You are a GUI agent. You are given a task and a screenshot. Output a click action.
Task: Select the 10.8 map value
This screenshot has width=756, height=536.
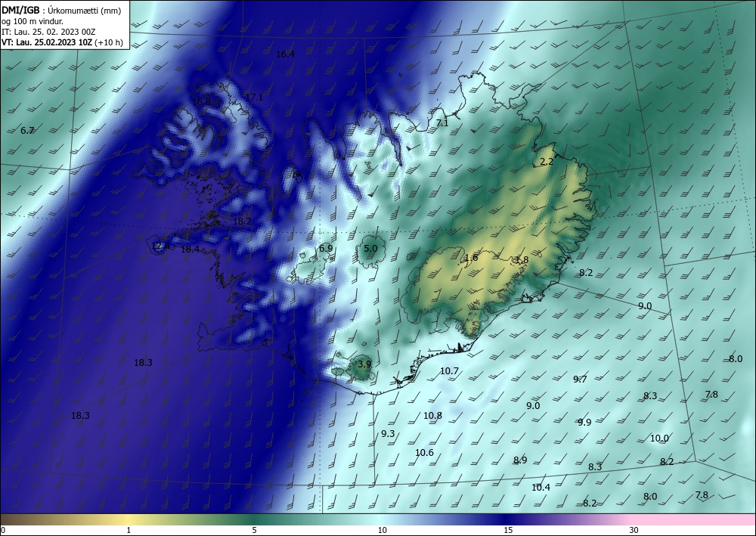pyautogui.click(x=432, y=416)
